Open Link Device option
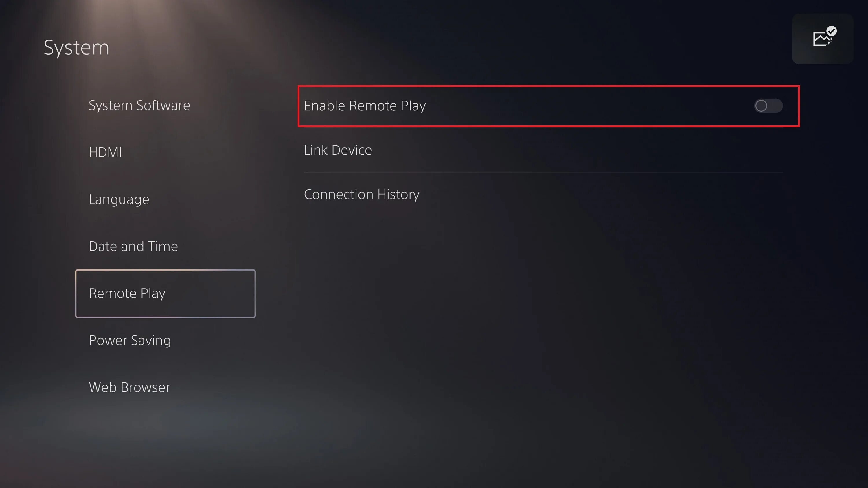The height and width of the screenshot is (488, 868). pyautogui.click(x=338, y=150)
